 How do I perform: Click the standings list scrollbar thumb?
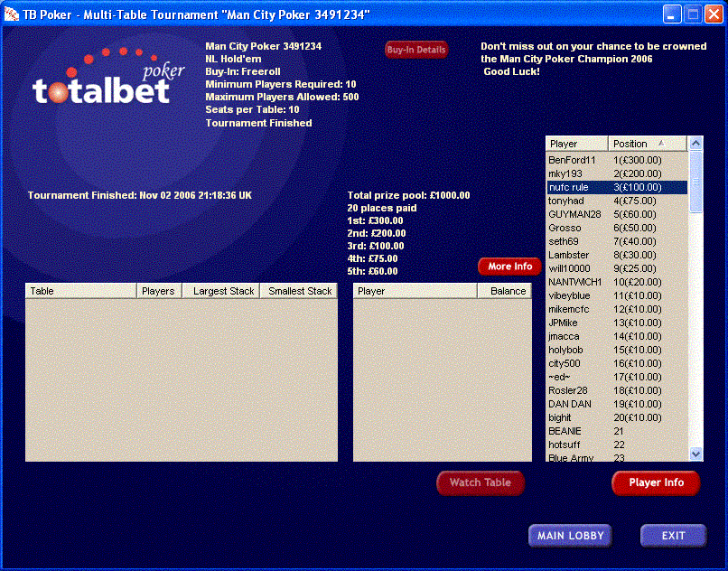point(695,182)
